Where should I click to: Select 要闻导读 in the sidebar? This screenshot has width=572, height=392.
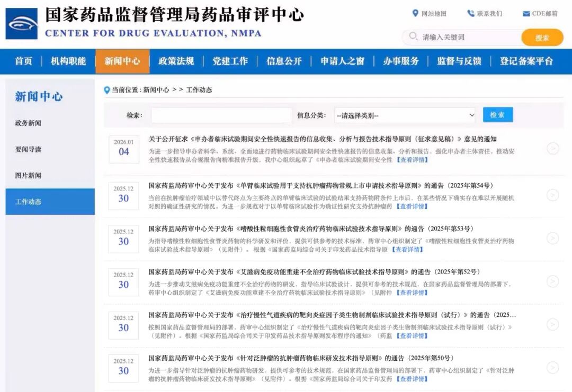click(28, 149)
